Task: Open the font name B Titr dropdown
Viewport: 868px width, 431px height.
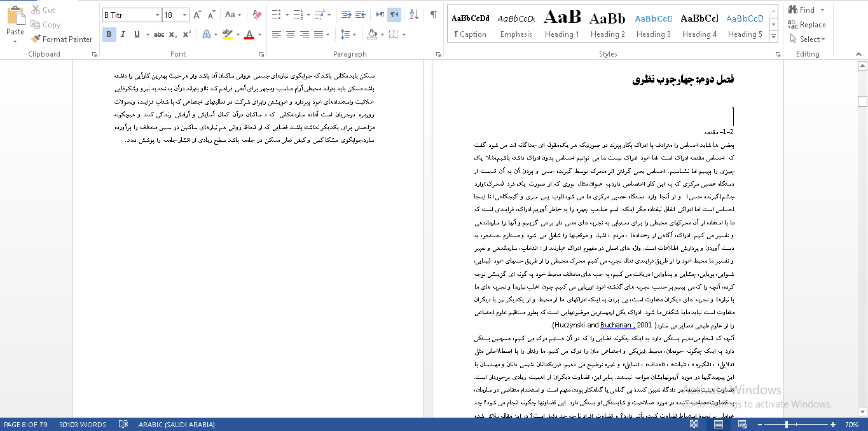Action: [158, 15]
